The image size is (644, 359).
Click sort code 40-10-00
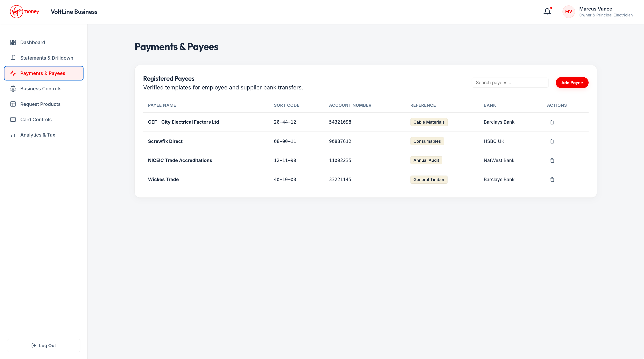pos(285,180)
